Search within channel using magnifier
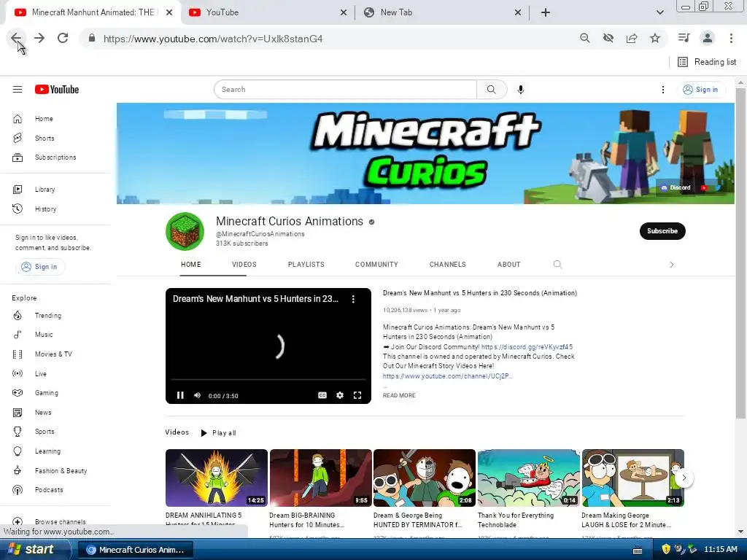Screen dimensions: 747x560 pos(557,264)
